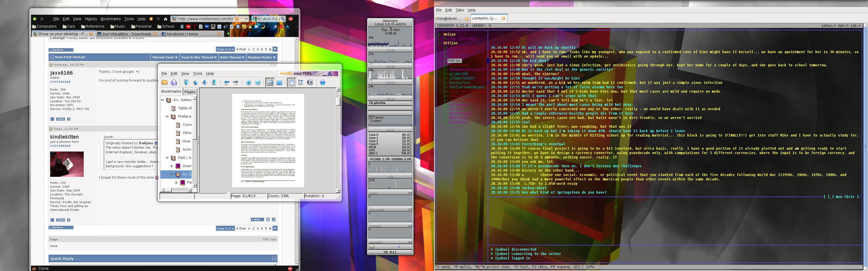This screenshot has width=868, height=271.
Task: Click the frabjous username link in quote
Action: pos(146,143)
